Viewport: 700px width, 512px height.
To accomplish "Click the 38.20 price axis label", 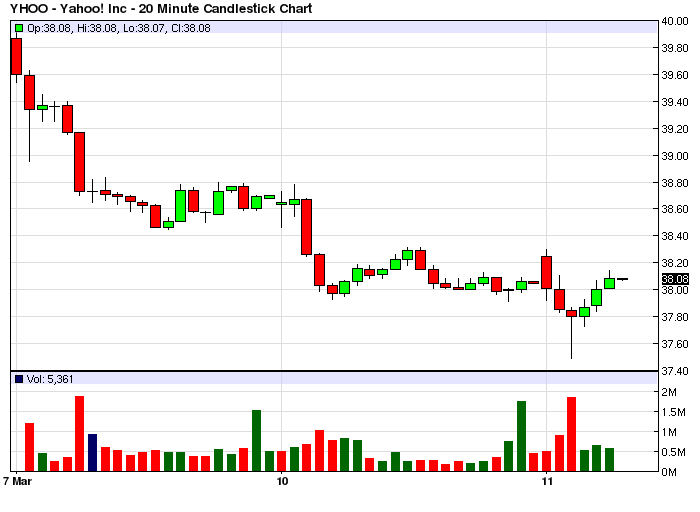I will (x=675, y=262).
